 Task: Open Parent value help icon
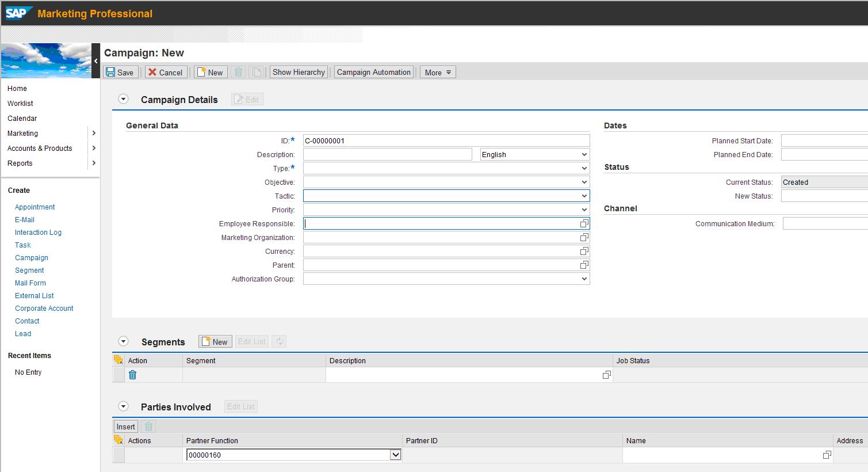pyautogui.click(x=584, y=265)
